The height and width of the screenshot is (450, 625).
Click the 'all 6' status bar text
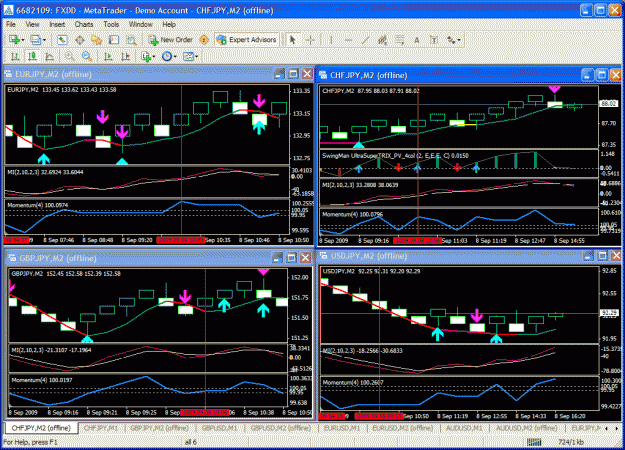[x=191, y=442]
